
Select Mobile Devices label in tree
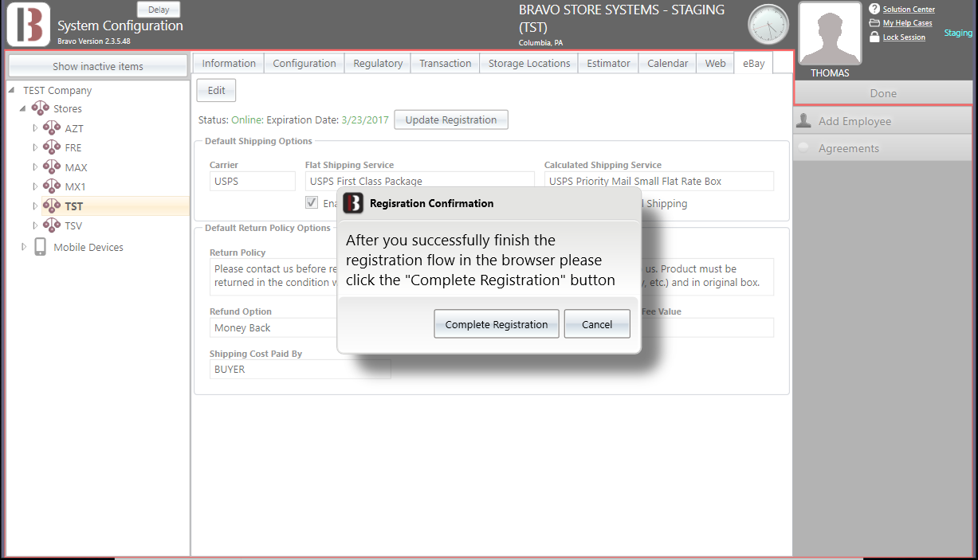(88, 247)
